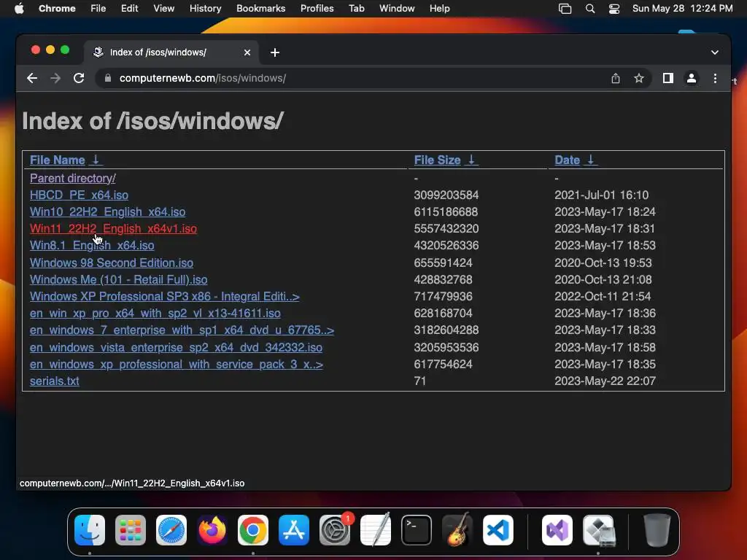Launch Firefox from the Dock
Screen dimensions: 747x560
point(212,530)
